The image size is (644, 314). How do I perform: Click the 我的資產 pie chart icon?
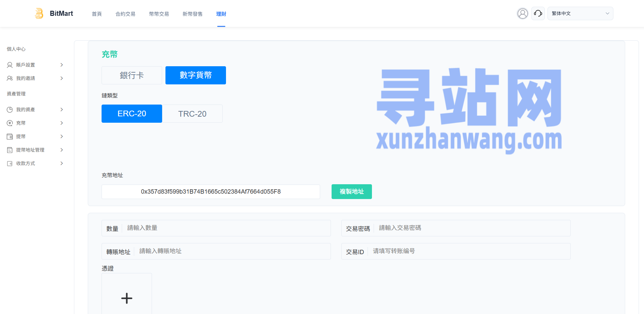tap(10, 110)
